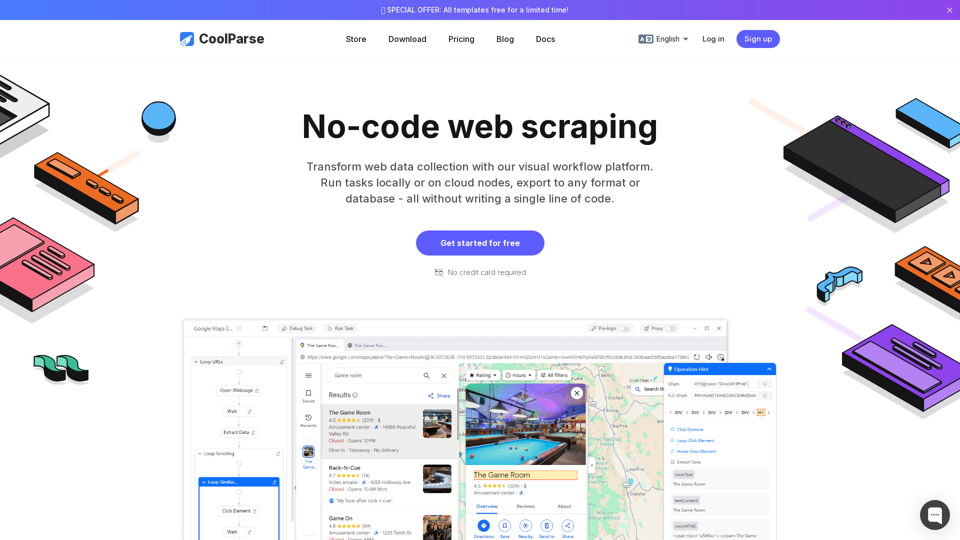
Task: Open the Rating filter dropdown
Action: pos(482,375)
